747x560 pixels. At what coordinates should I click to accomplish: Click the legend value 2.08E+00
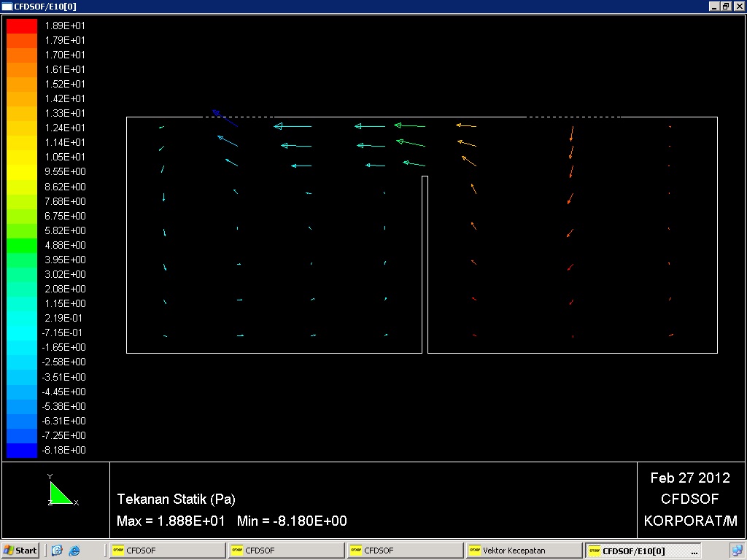[x=65, y=289]
